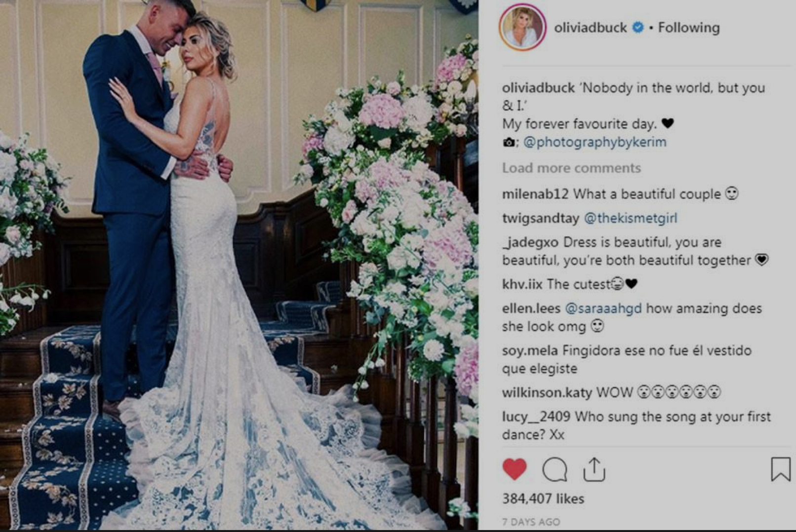Toggle the Following button
Image resolution: width=796 pixels, height=532 pixels.
coord(688,28)
